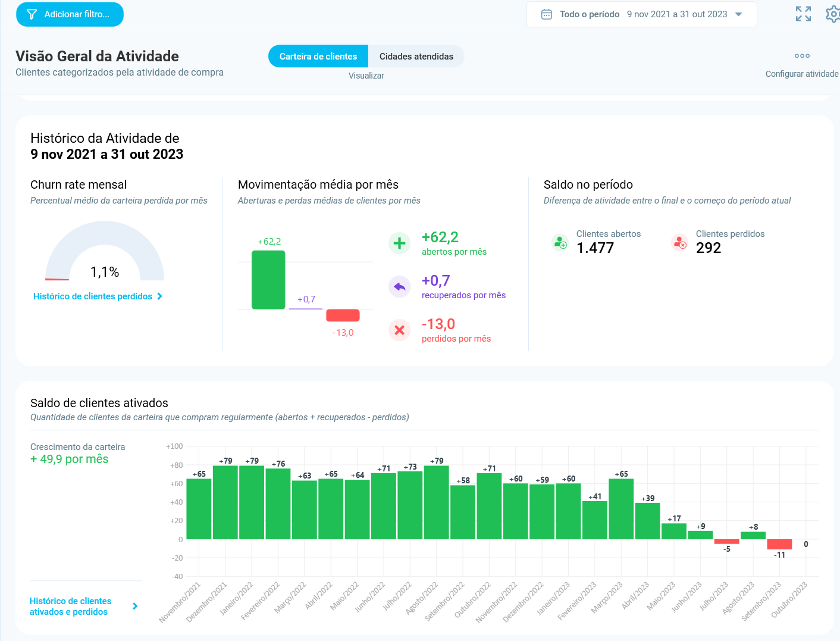Switch to Carteira de clientes tab
Viewport: 840px width, 641px height.
[318, 57]
